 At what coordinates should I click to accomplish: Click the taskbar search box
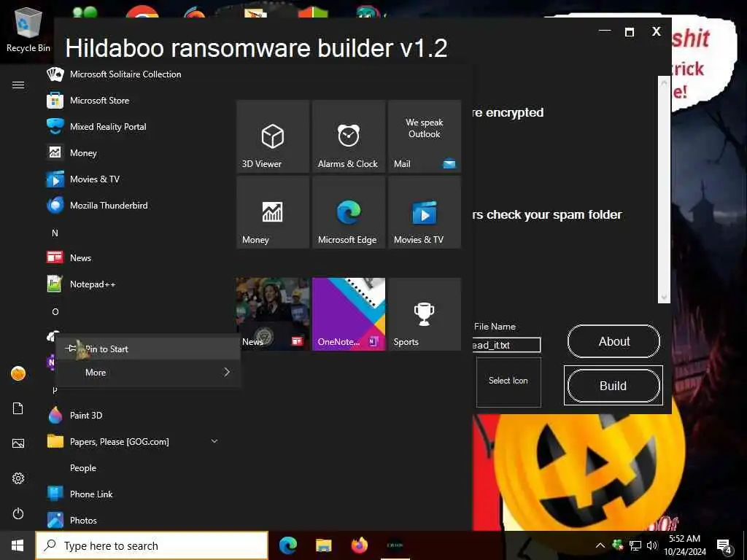pyautogui.click(x=152, y=545)
